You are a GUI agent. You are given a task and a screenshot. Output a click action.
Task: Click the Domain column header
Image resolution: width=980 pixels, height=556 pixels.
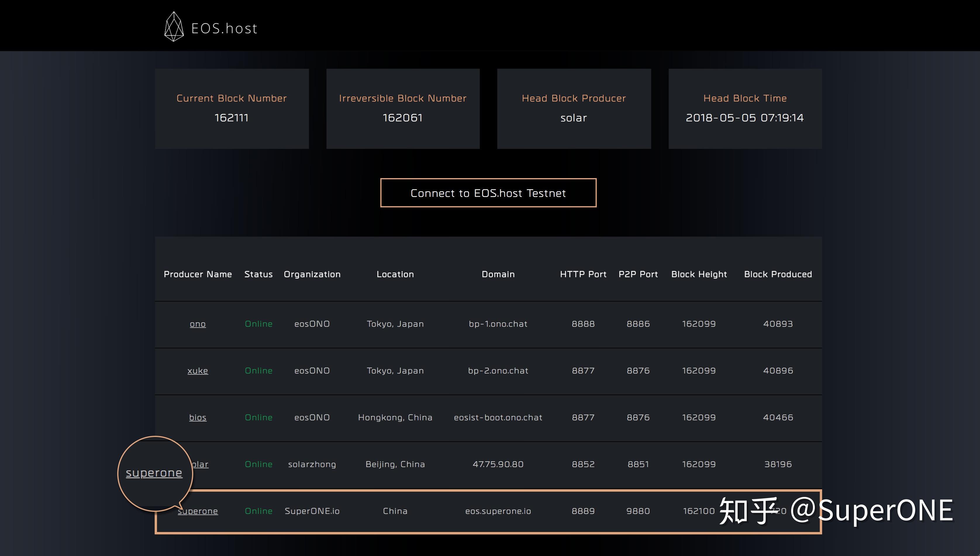498,274
